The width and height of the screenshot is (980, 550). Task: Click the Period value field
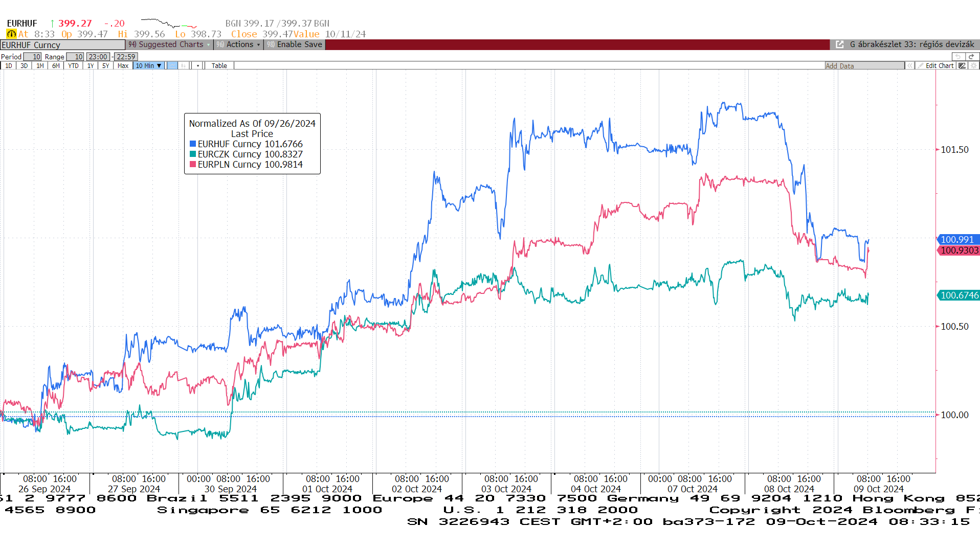pos(32,57)
